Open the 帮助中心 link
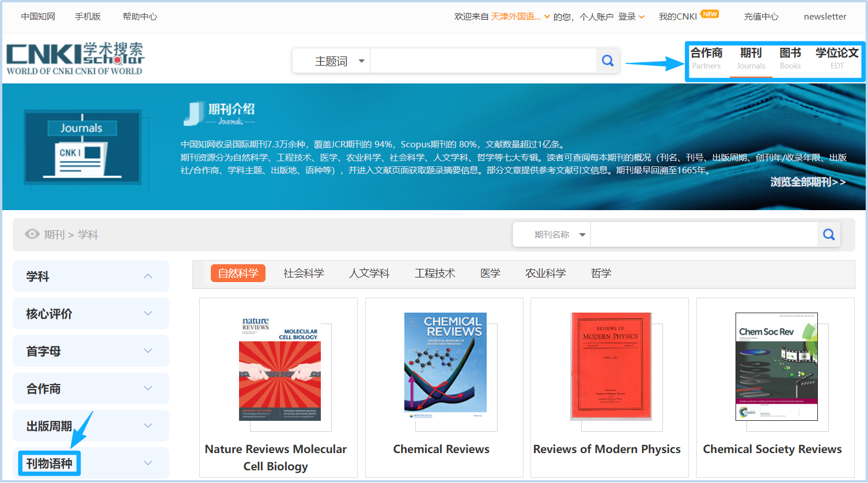Image resolution: width=868 pixels, height=483 pixels. click(x=139, y=17)
